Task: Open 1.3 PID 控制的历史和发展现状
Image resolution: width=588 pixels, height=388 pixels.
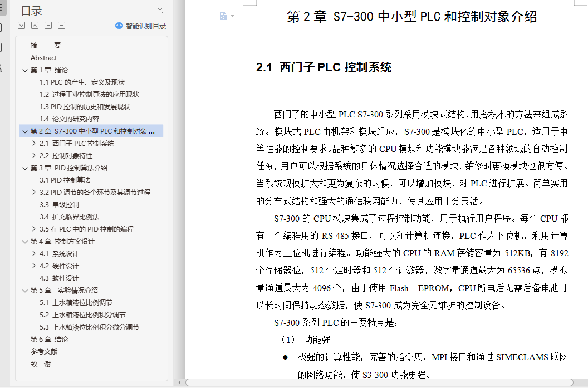Action: 85,107
